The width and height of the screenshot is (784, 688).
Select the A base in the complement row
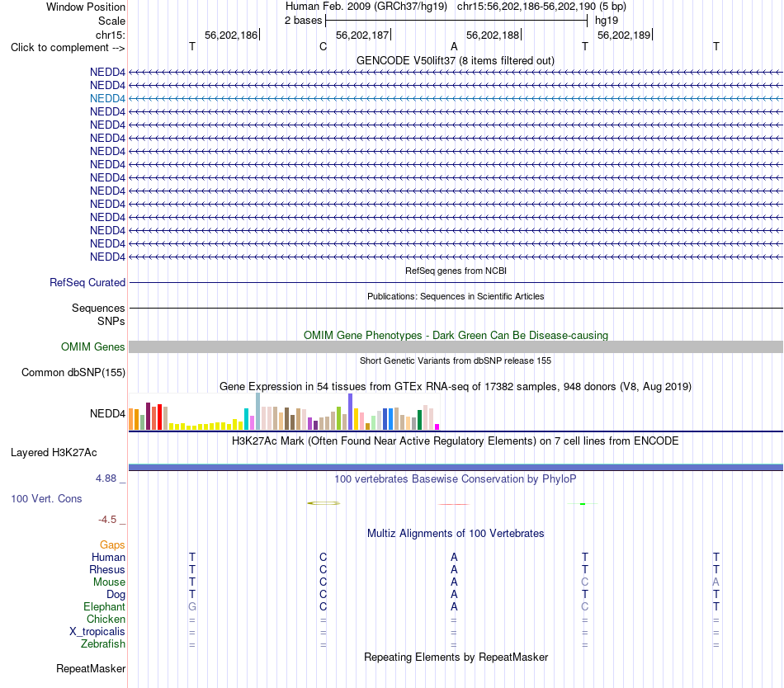pyautogui.click(x=454, y=47)
